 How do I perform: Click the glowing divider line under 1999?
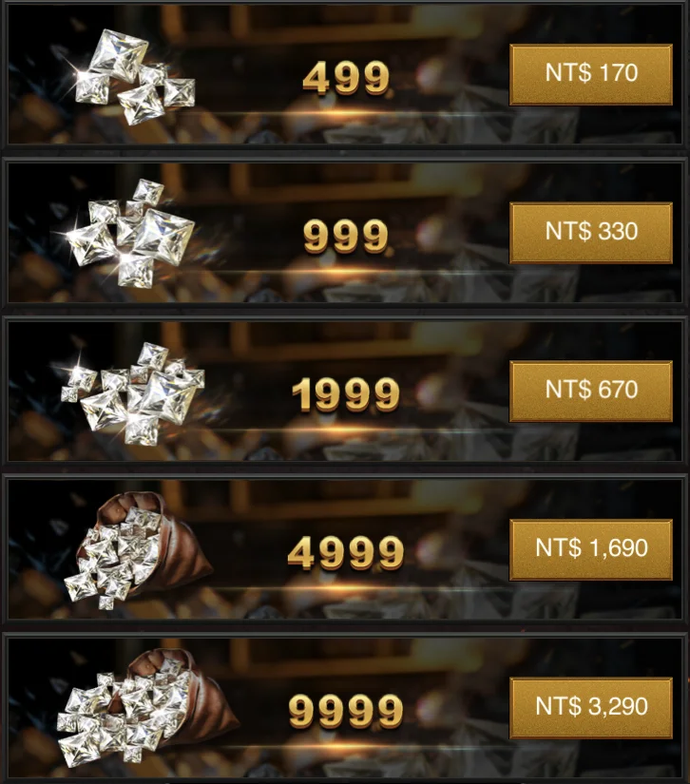coord(345,429)
